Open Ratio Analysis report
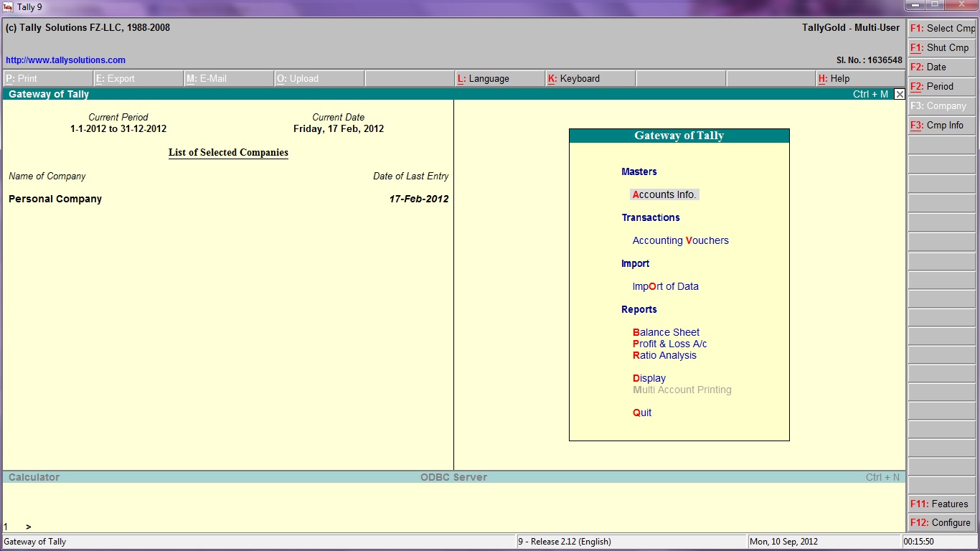The width and height of the screenshot is (980, 551). (664, 355)
